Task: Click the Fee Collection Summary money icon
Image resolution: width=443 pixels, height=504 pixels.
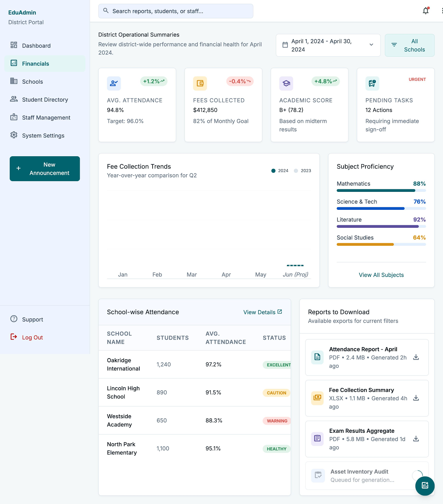Action: 318,398
